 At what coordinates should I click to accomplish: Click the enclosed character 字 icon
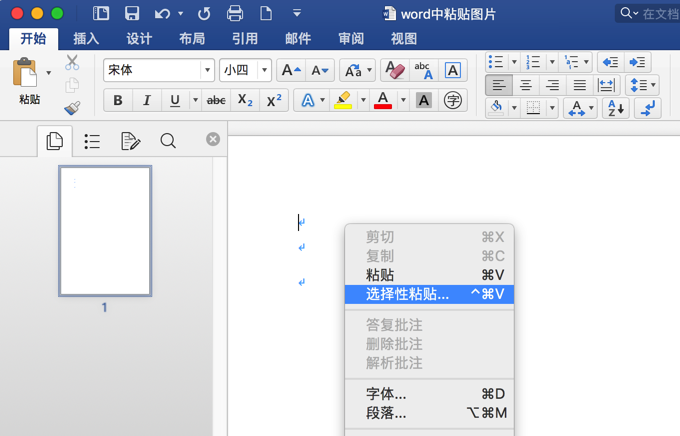click(453, 100)
